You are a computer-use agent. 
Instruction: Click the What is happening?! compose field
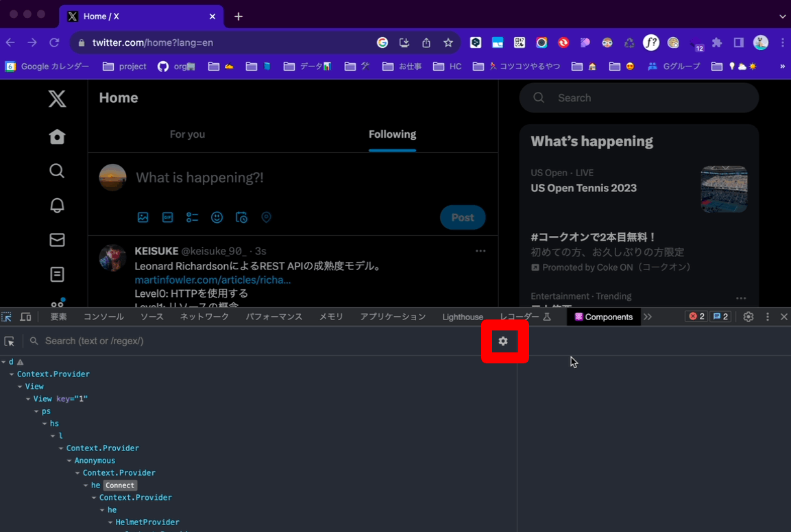point(199,178)
